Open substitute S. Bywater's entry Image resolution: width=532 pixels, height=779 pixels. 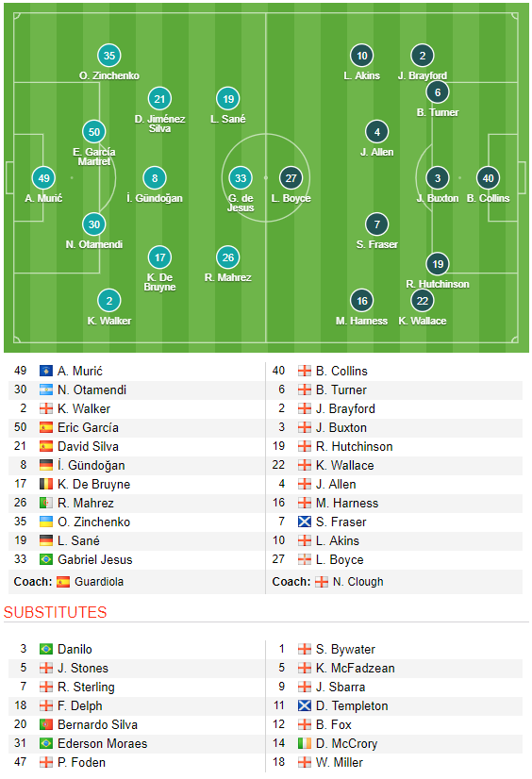[345, 650]
